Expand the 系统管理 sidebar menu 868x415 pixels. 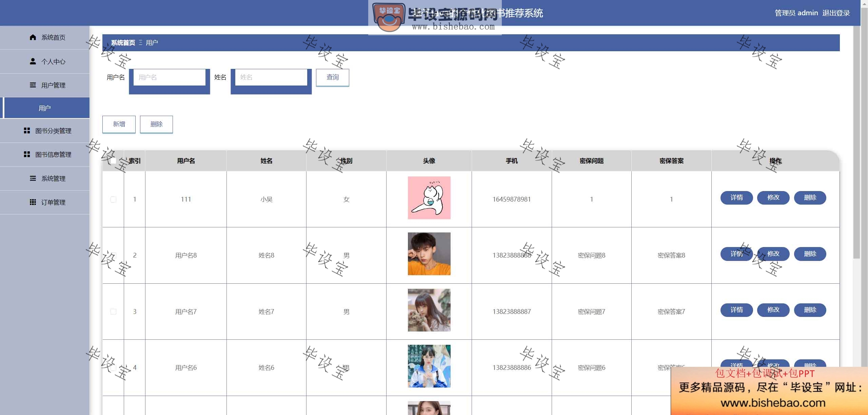pos(45,178)
